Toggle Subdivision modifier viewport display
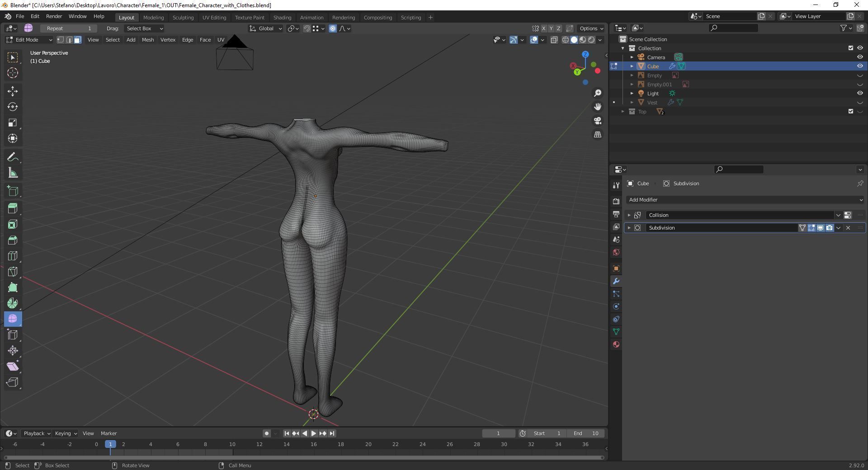The height and width of the screenshot is (470, 868). click(x=820, y=228)
